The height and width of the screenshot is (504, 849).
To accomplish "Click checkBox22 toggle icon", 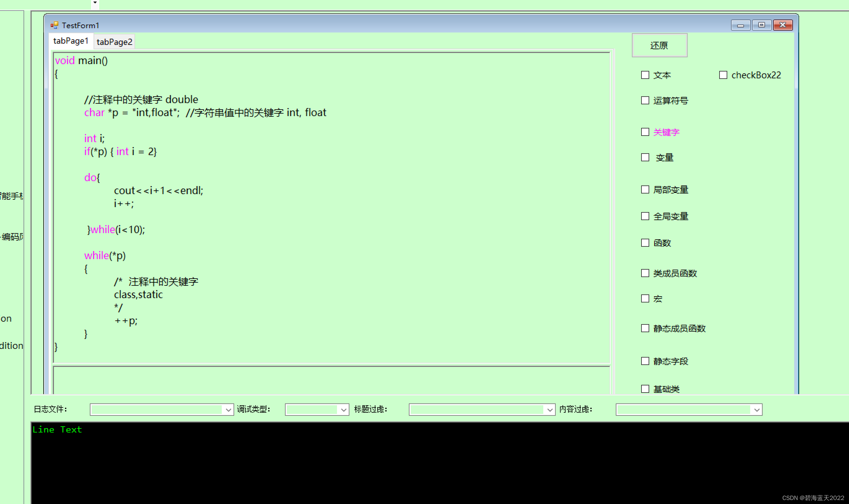I will pos(723,74).
